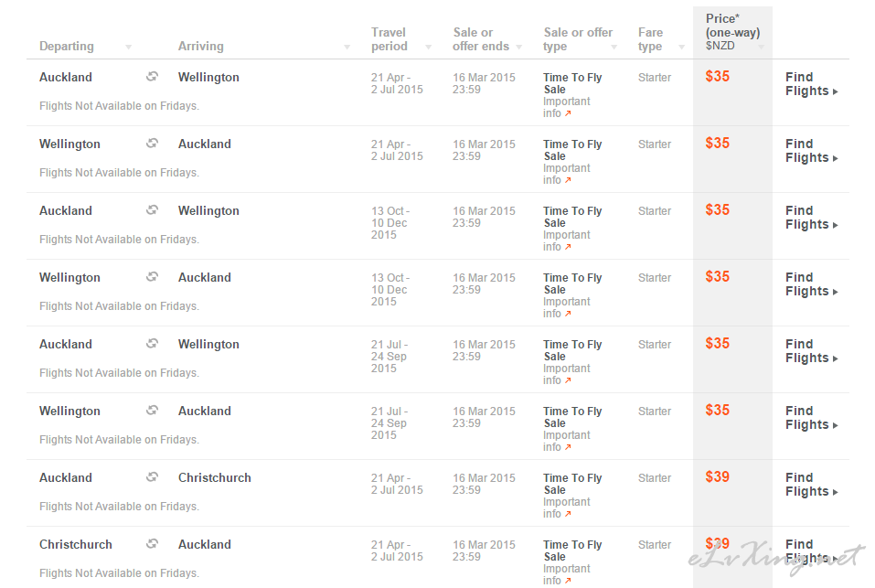
Task: Sort by Fare type column arrow
Action: tap(681, 47)
